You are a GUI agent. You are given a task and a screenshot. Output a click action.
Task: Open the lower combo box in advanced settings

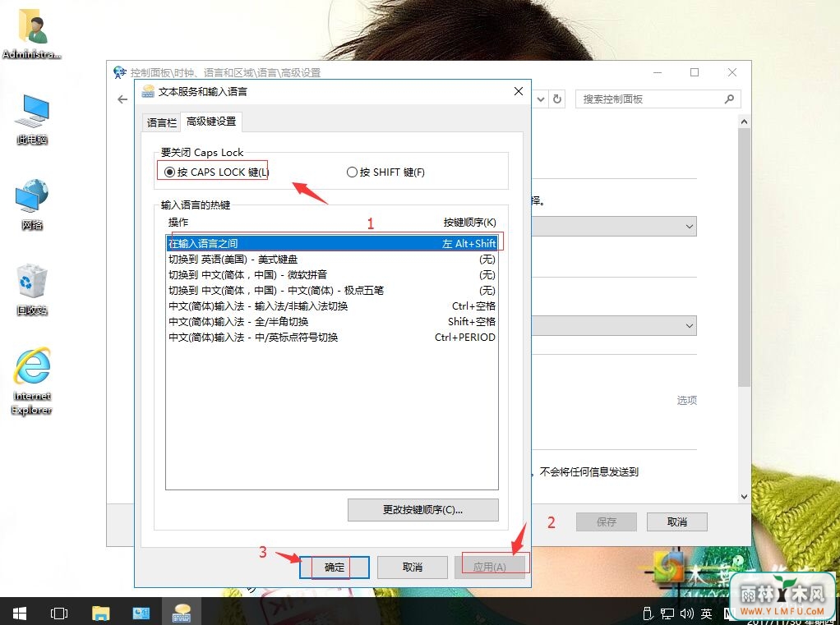point(614,325)
